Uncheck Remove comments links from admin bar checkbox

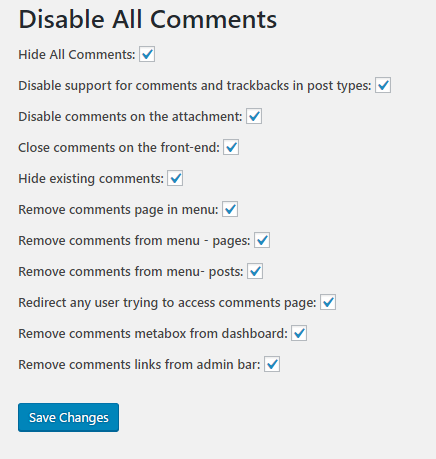coord(272,364)
